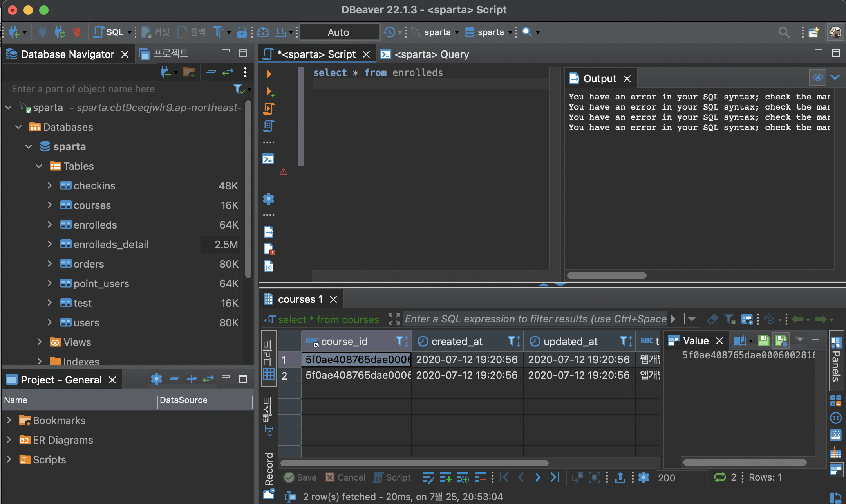This screenshot has height=504, width=846.
Task: Execute SQL statement with the orange arrow
Action: click(269, 74)
